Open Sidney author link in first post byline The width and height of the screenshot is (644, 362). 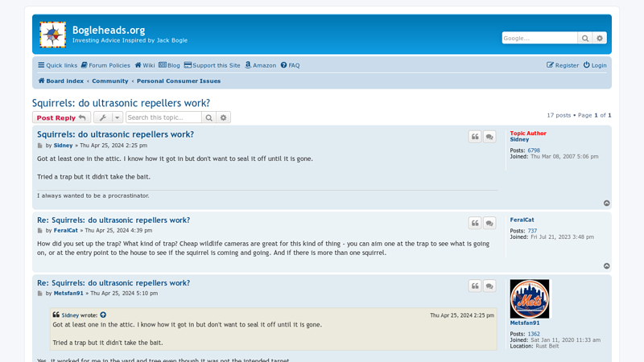tap(63, 146)
